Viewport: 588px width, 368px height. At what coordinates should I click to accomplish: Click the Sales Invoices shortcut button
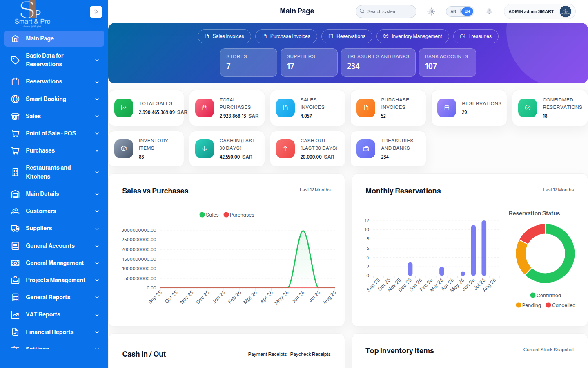click(x=224, y=36)
